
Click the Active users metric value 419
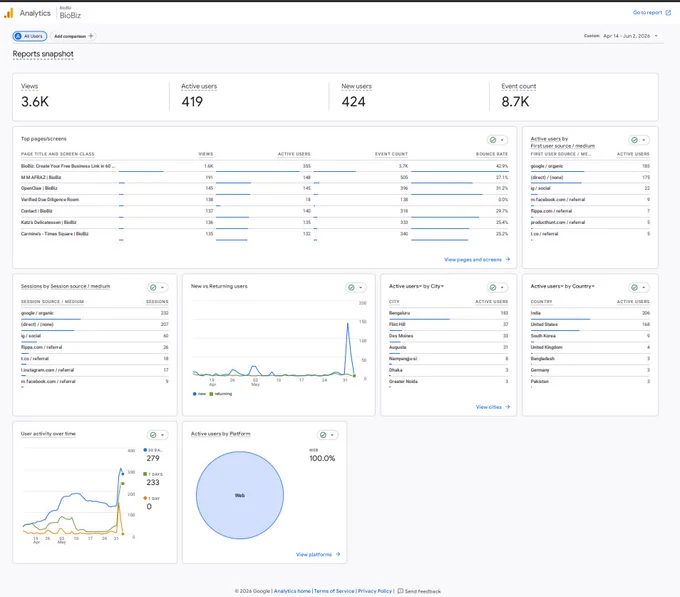pos(192,102)
